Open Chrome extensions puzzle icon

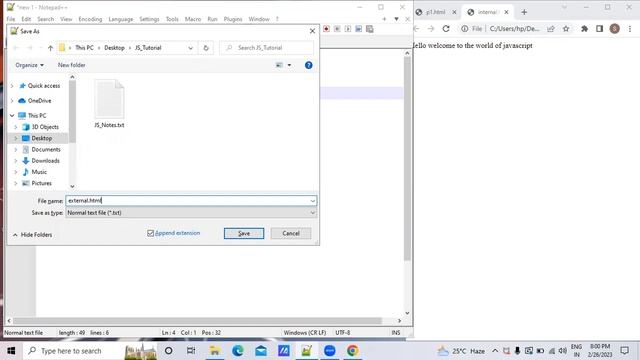click(584, 29)
